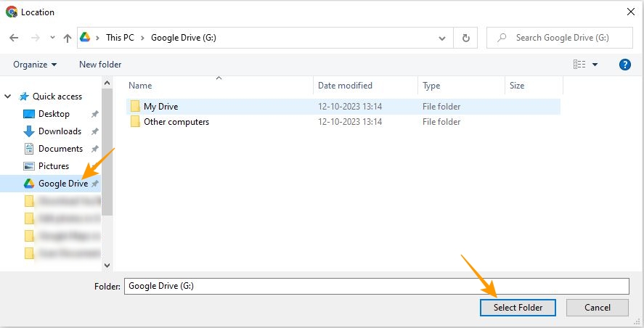The image size is (644, 328).
Task: Click the Documents page icon
Action: (x=29, y=149)
